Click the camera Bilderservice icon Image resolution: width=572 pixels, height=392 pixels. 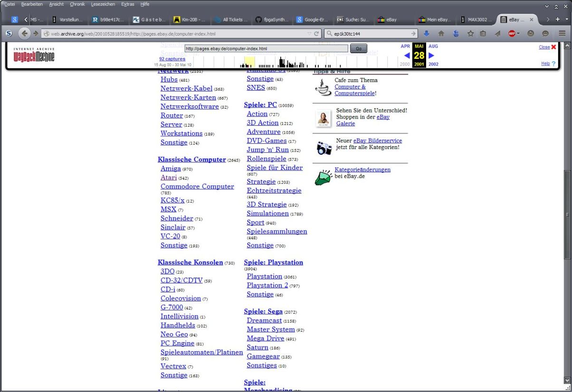pos(324,148)
